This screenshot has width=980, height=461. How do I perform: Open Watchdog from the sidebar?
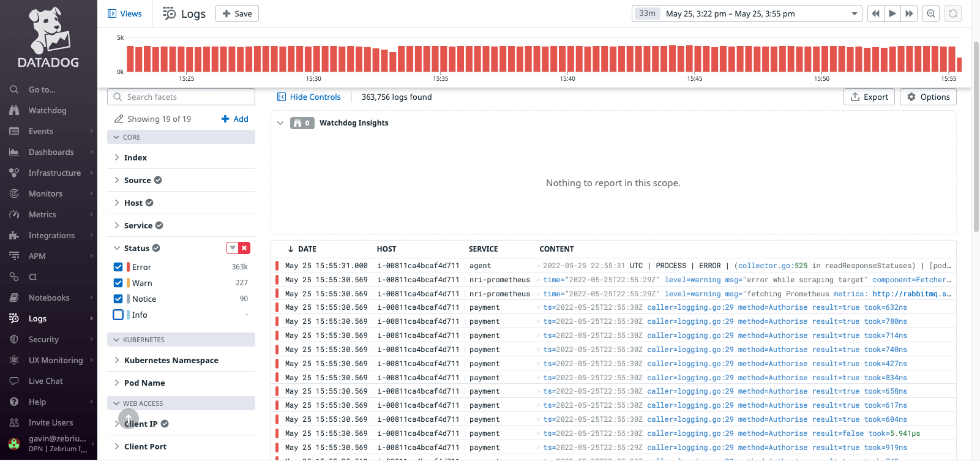point(48,110)
